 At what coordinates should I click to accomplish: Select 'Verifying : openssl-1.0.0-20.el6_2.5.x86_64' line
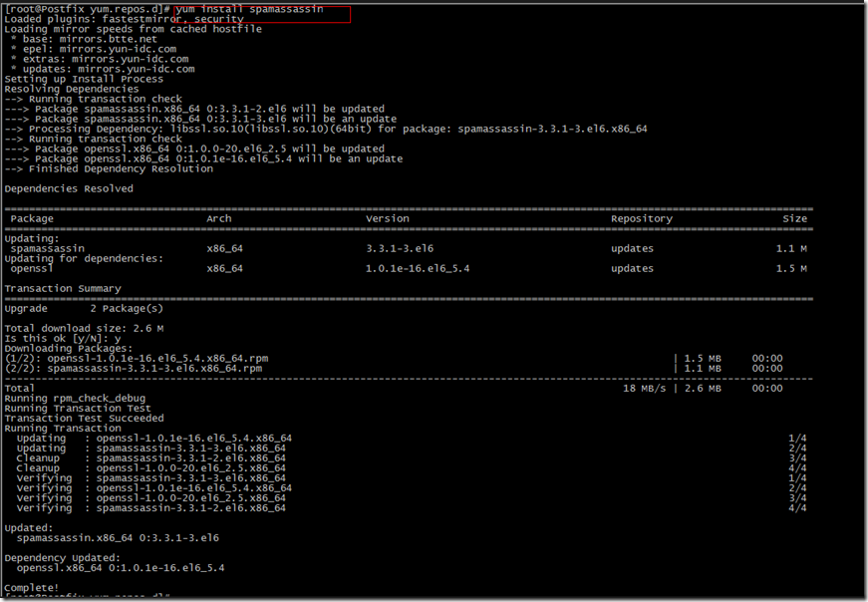coord(151,497)
